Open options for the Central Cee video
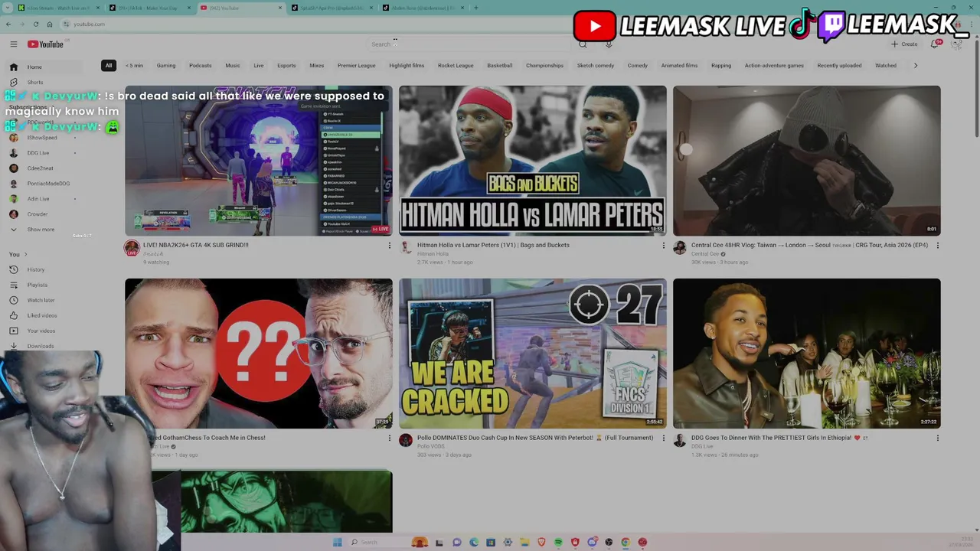980x551 pixels. [937, 246]
